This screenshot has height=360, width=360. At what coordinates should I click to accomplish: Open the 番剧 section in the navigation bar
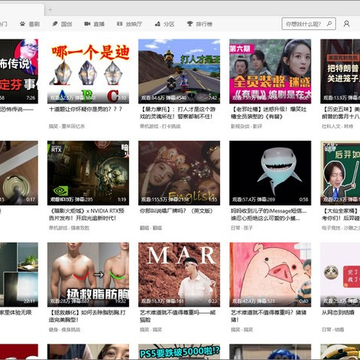coord(30,24)
